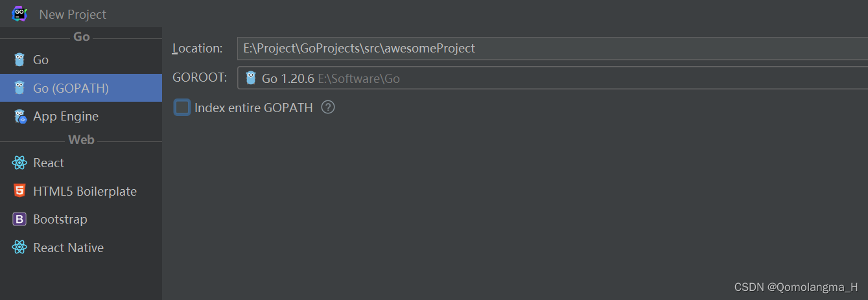This screenshot has height=300, width=868.
Task: Click the Bootstrap B icon
Action: [x=19, y=220]
